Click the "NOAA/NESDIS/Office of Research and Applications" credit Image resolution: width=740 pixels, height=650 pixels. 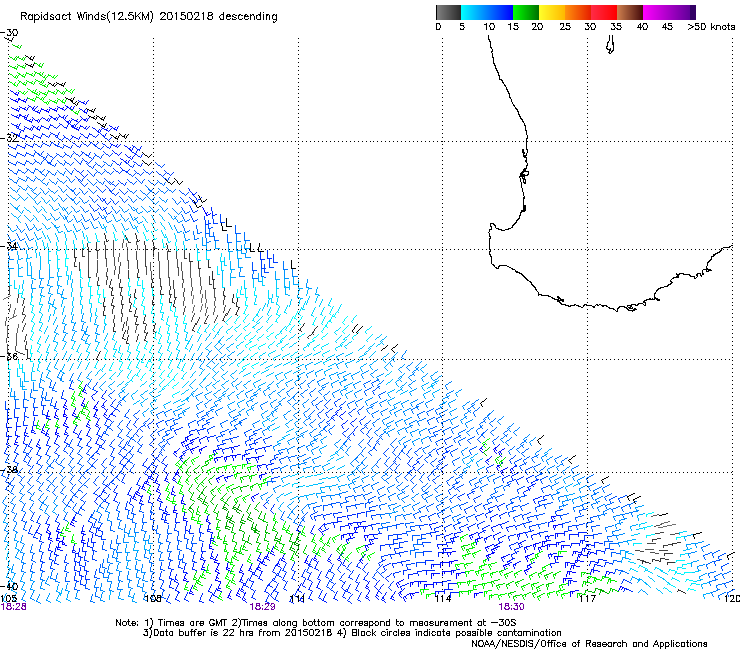(x=589, y=644)
